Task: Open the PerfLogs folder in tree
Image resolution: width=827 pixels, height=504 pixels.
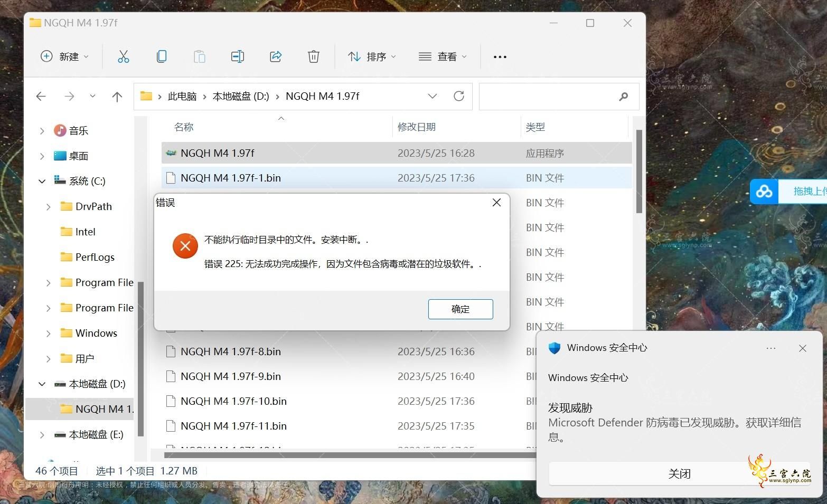Action: [88, 257]
